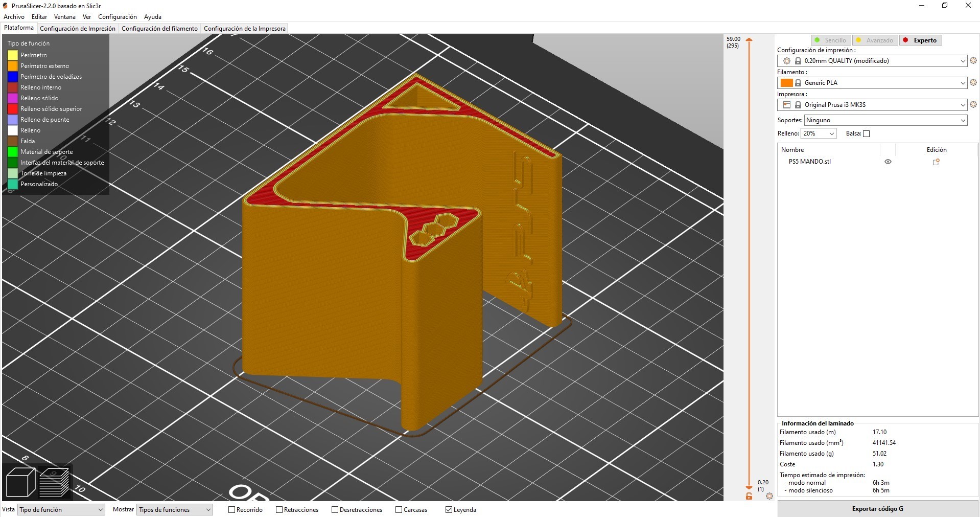Screen dimensions: 980x517
Task: Restore down the PrusaSlicer window
Action: coord(945,6)
